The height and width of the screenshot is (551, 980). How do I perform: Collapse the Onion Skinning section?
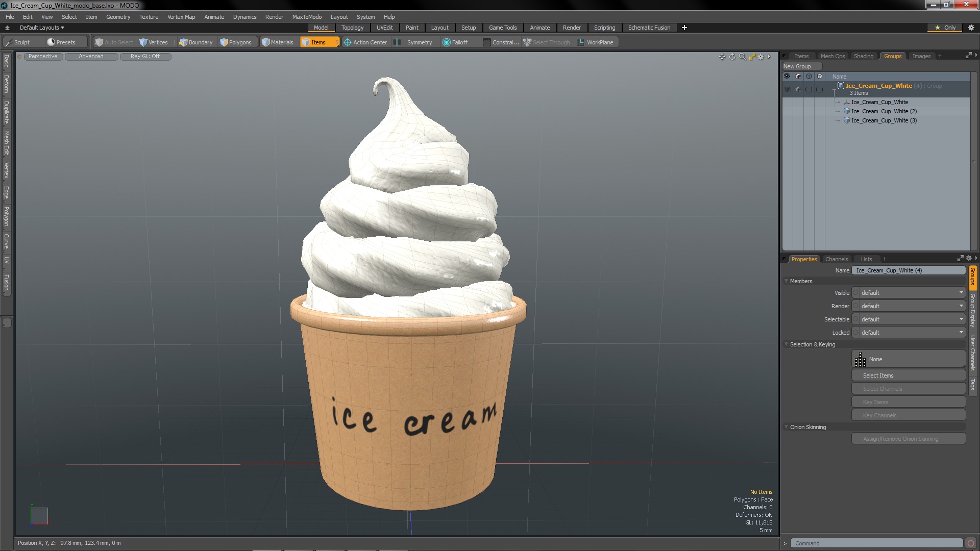tap(787, 427)
